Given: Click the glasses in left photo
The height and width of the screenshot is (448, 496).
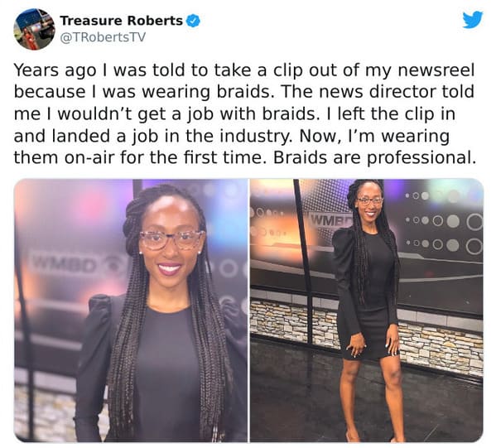Looking at the screenshot, I should [171, 239].
